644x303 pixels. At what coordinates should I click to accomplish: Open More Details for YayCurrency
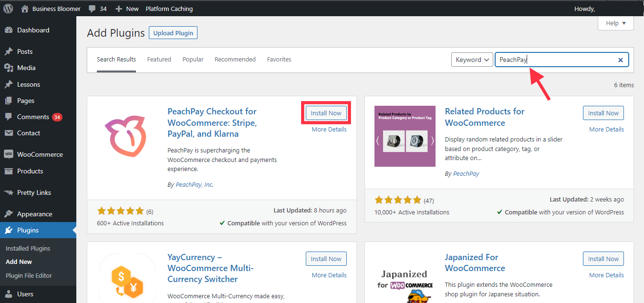(329, 275)
